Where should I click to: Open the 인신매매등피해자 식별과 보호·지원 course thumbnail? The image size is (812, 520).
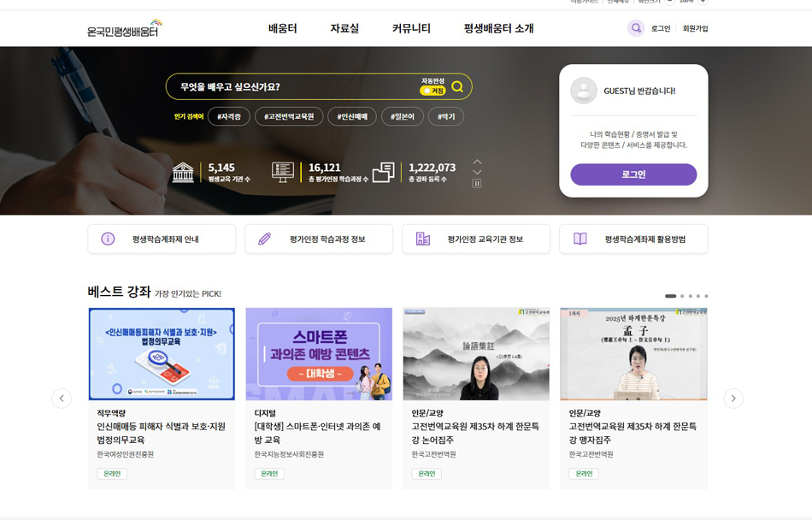[x=162, y=354]
